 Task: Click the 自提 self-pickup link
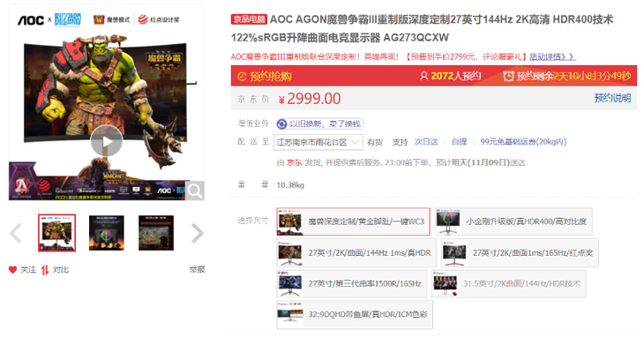pyautogui.click(x=459, y=142)
